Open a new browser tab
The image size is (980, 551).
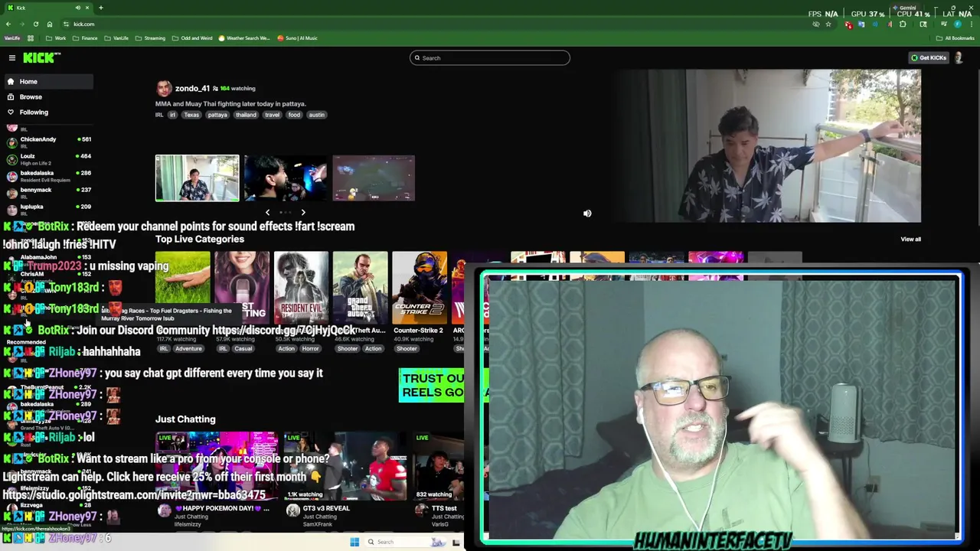click(100, 8)
